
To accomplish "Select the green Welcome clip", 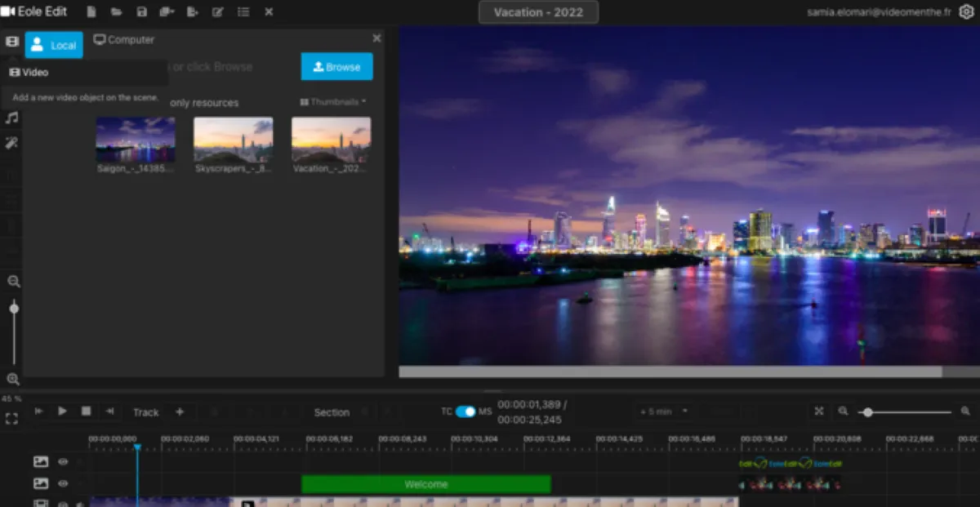I will (426, 484).
